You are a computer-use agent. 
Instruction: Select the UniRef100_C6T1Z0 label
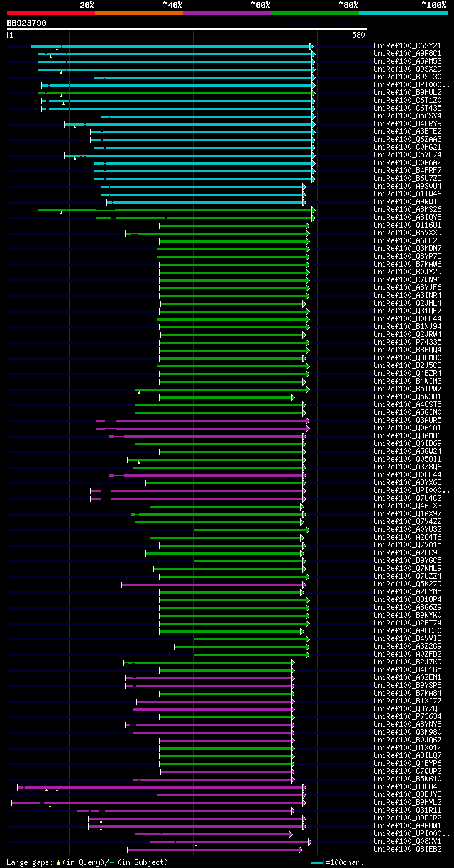407,100
